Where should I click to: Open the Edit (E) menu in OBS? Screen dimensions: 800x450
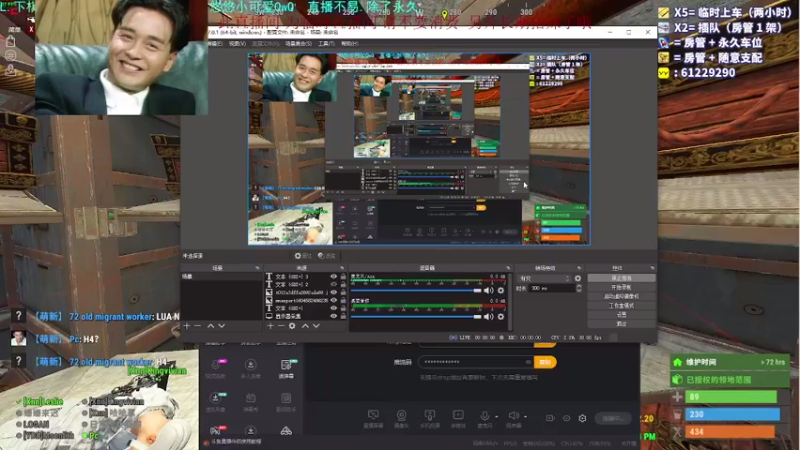coord(215,44)
